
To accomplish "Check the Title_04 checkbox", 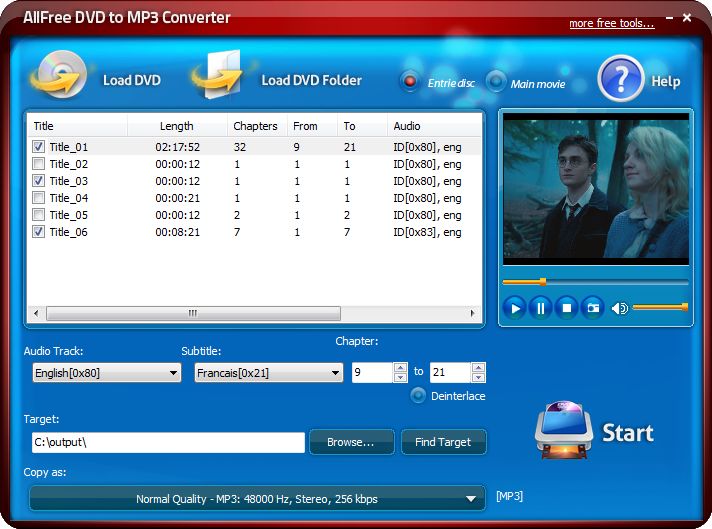I will pos(39,198).
